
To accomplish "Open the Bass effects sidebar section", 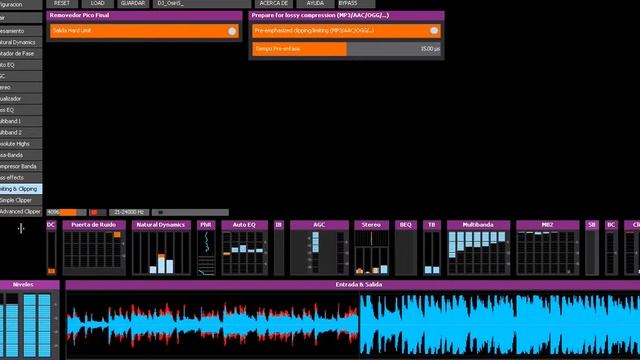I will [x=21, y=178].
